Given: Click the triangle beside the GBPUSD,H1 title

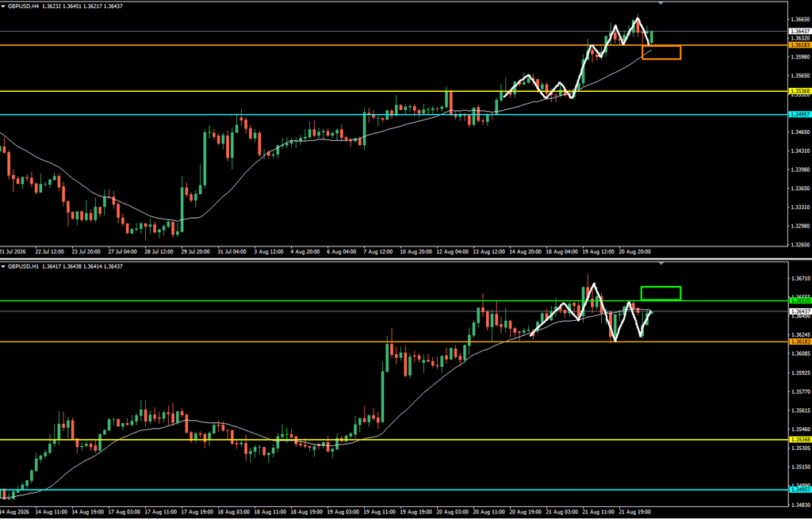Looking at the screenshot, I should (4, 266).
